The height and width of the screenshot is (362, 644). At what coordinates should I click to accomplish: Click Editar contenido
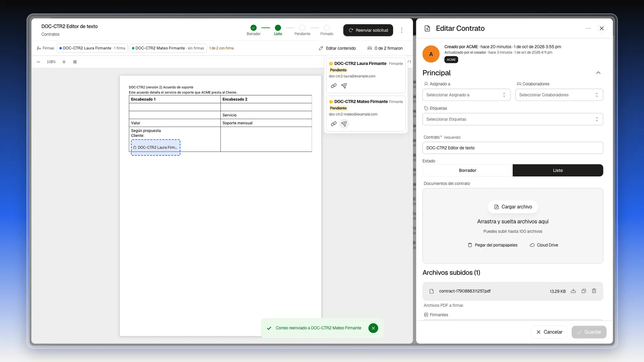pos(337,48)
